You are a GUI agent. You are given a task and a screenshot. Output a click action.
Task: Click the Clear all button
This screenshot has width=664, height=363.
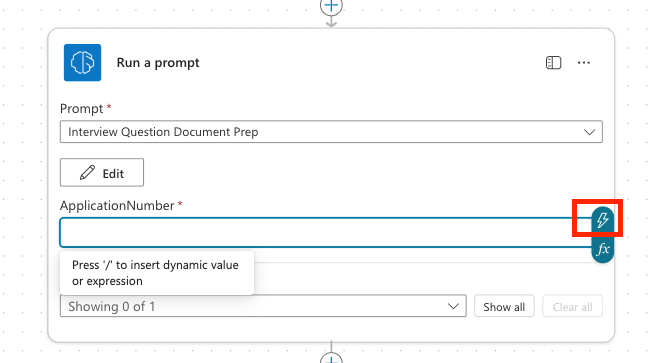[x=572, y=306]
